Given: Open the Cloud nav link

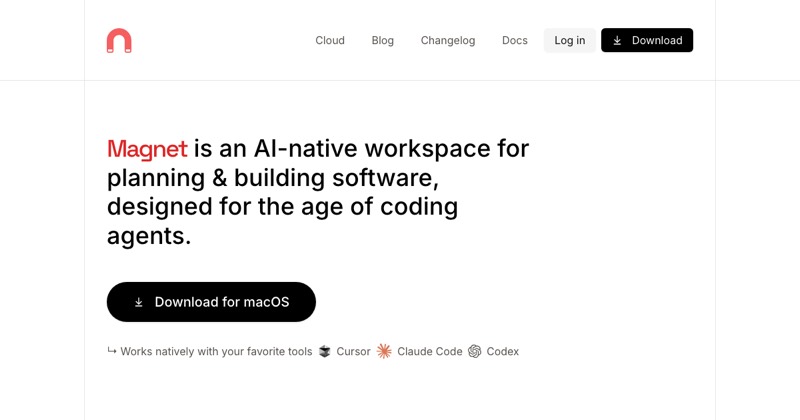Looking at the screenshot, I should 330,40.
